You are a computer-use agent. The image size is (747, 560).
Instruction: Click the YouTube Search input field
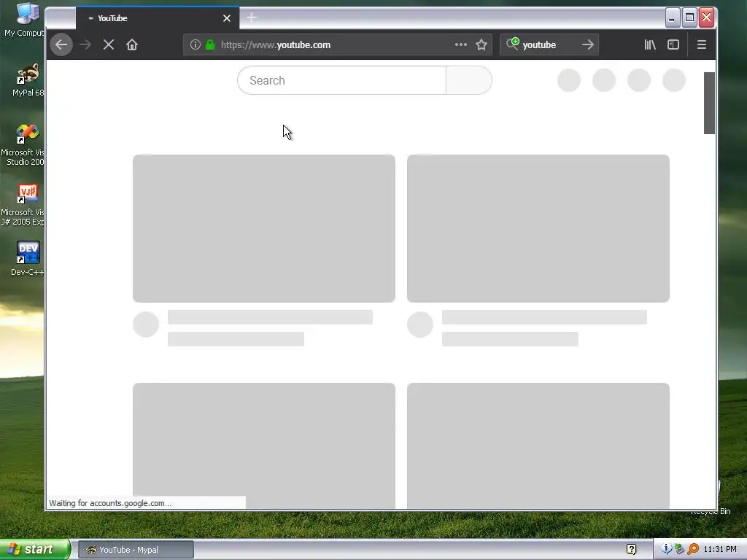tap(341, 80)
